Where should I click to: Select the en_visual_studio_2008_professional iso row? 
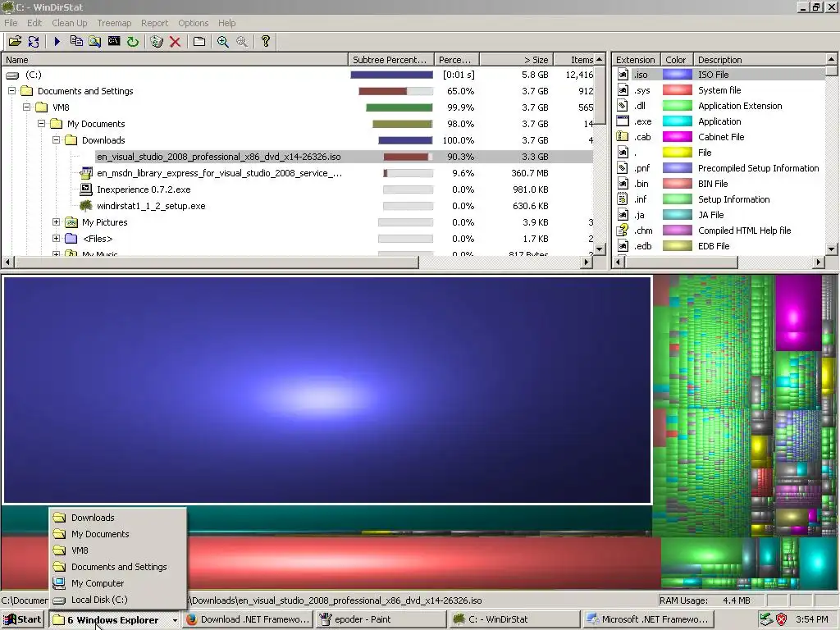pos(297,157)
